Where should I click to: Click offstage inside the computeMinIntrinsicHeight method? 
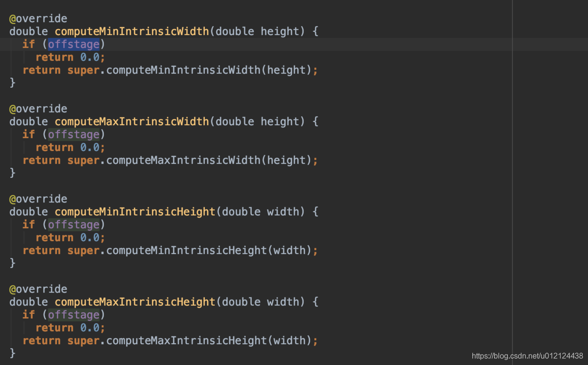(73, 224)
